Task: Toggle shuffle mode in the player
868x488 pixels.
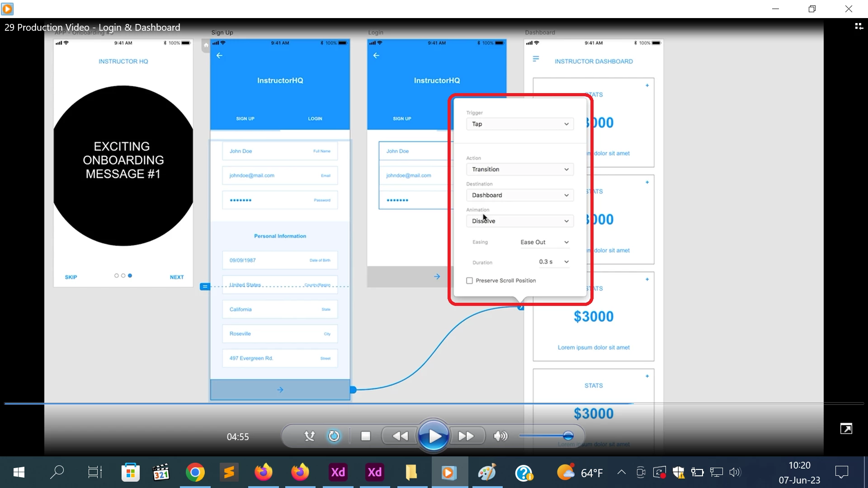Action: point(309,436)
